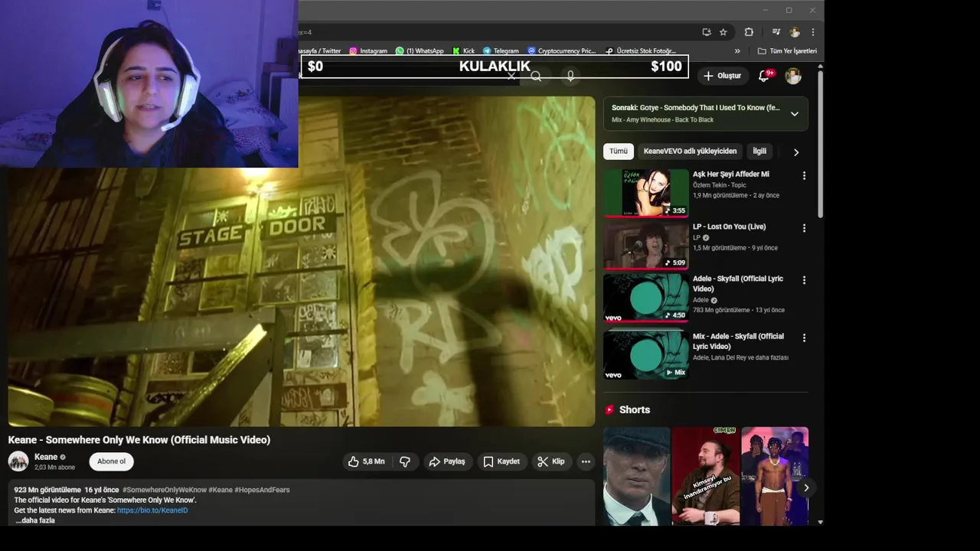The height and width of the screenshot is (551, 980).
Task: Open the Ücretsiz Stok Fotoğraf bookmark
Action: (641, 51)
